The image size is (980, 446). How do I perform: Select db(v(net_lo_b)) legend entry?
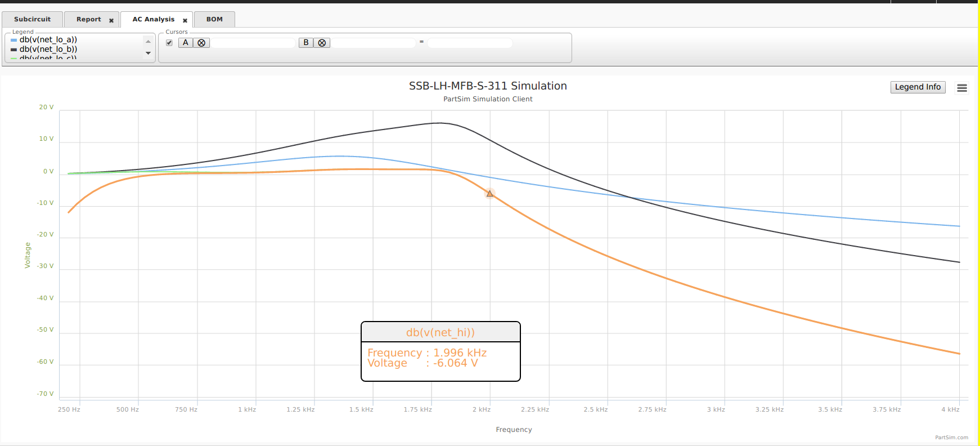(x=48, y=49)
